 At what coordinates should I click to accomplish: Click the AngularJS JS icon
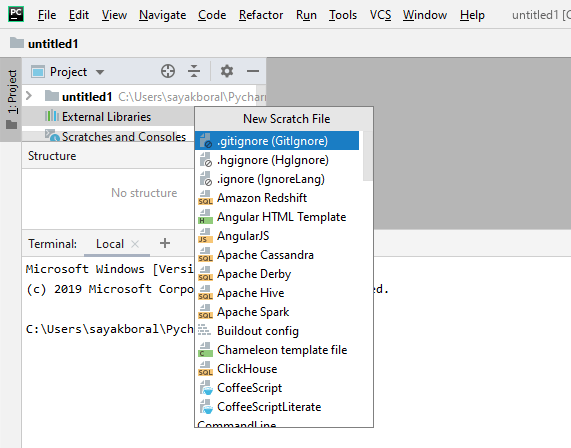click(x=205, y=236)
